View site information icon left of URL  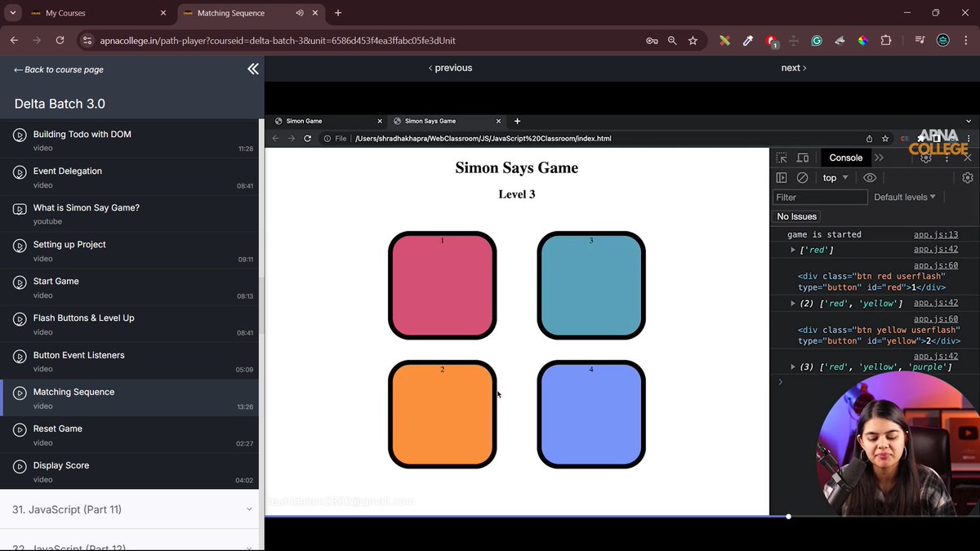[x=88, y=40]
